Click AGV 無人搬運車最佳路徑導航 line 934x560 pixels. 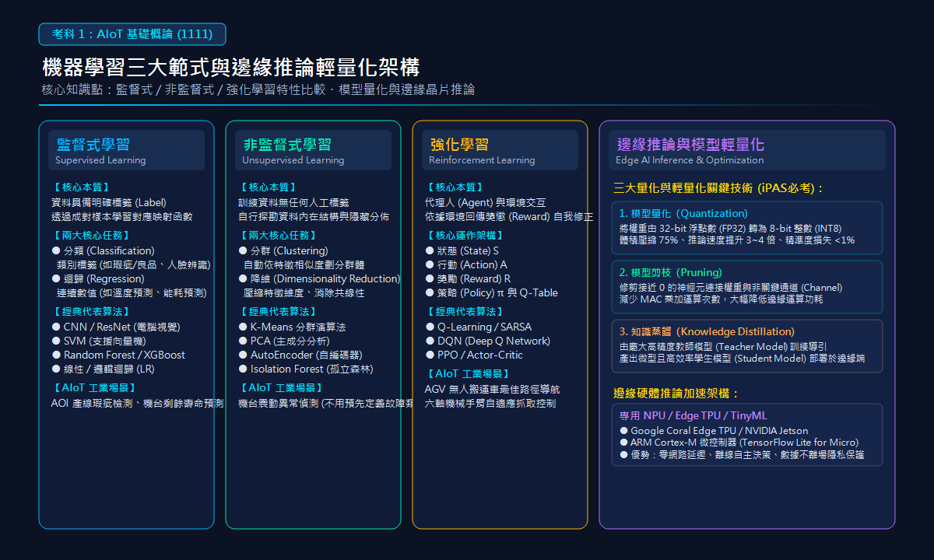[x=492, y=389]
